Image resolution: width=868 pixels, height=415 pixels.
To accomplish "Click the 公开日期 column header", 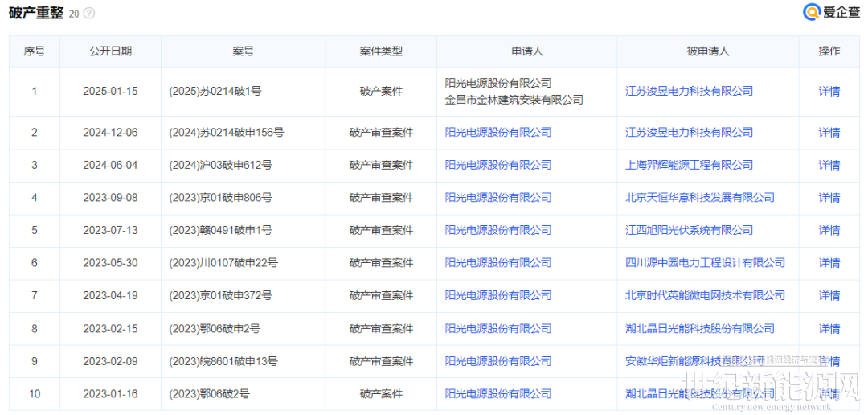I will [x=111, y=51].
